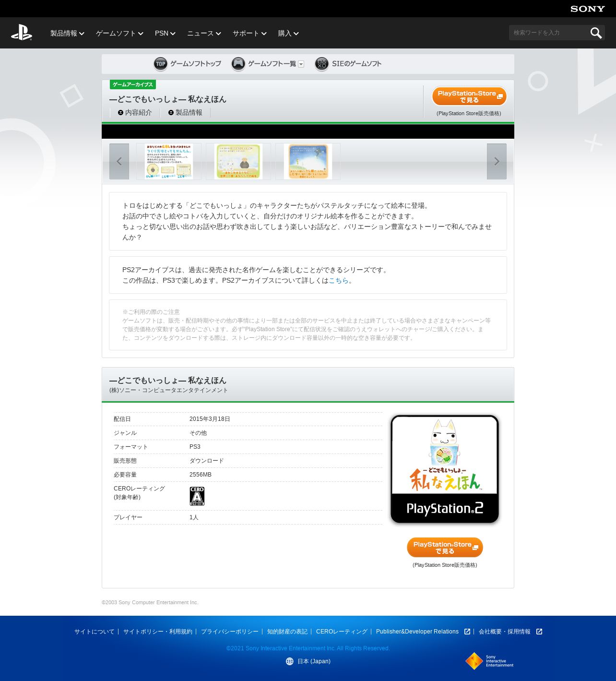This screenshot has width=616, height=681.
Task: Click the search magnifier icon
Action: 596,33
